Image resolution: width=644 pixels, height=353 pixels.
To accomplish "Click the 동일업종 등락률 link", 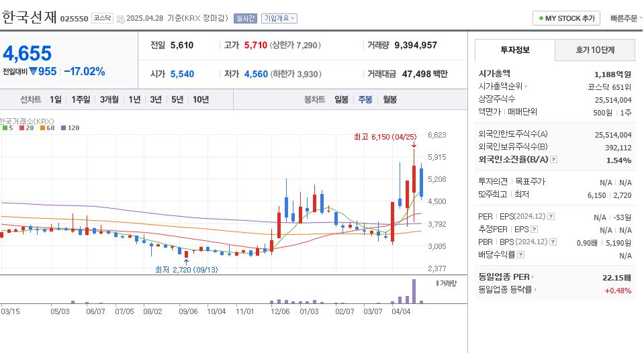I will 505,290.
